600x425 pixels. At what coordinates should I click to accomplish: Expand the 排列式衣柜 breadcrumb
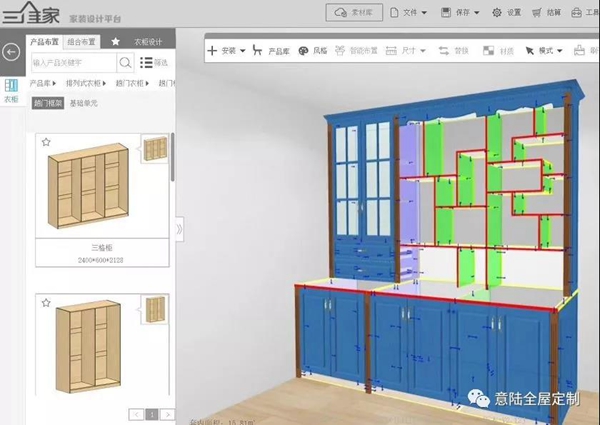(x=86, y=83)
